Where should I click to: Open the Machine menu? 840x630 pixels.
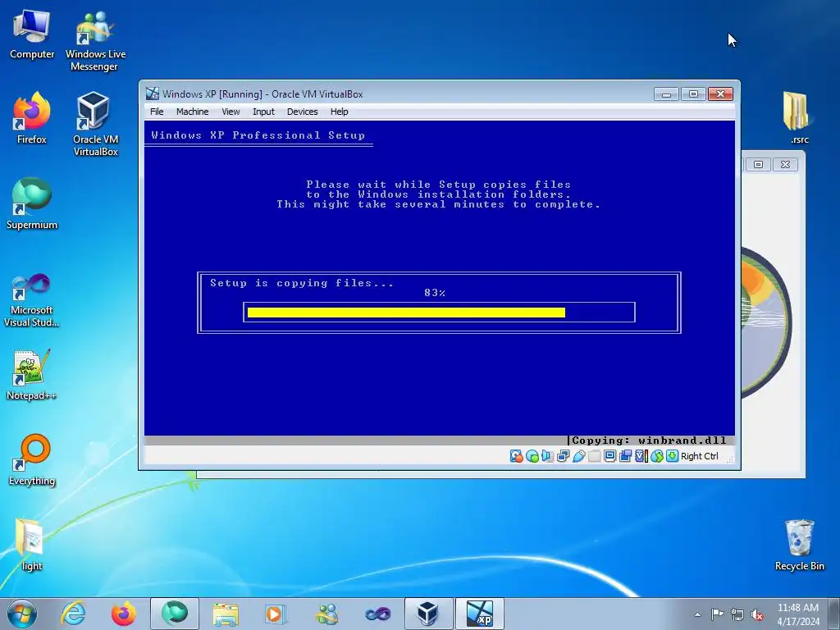click(192, 112)
